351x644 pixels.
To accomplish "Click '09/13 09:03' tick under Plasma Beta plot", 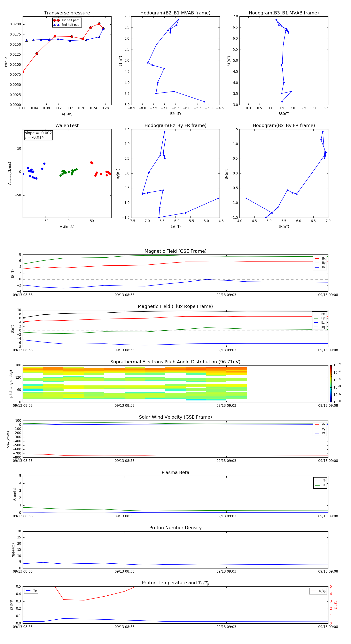I will [226, 516].
